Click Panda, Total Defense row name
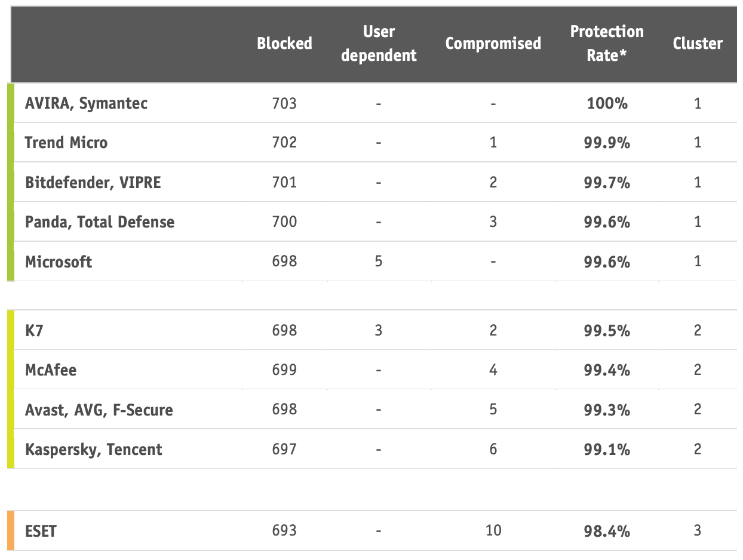 [x=100, y=222]
